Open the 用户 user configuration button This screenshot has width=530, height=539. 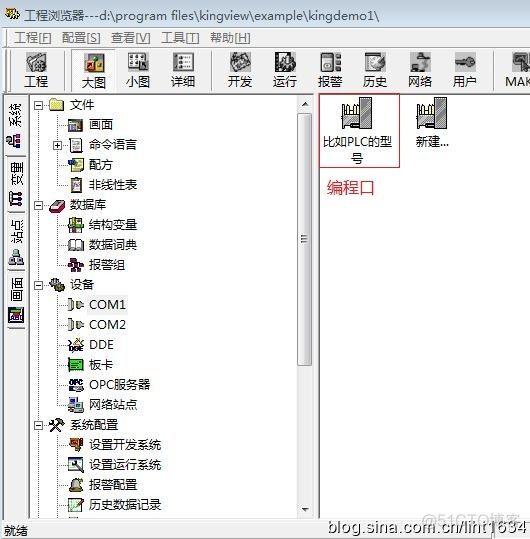coord(465,70)
